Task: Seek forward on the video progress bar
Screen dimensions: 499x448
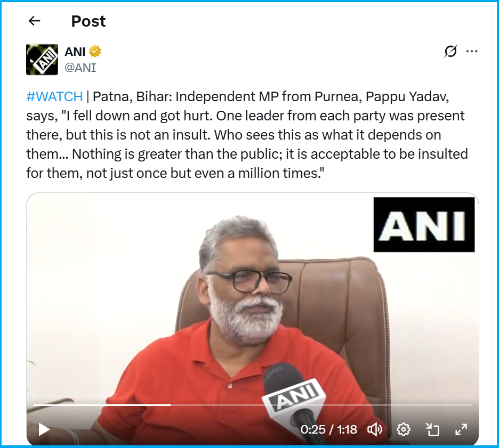Action: (x=321, y=405)
